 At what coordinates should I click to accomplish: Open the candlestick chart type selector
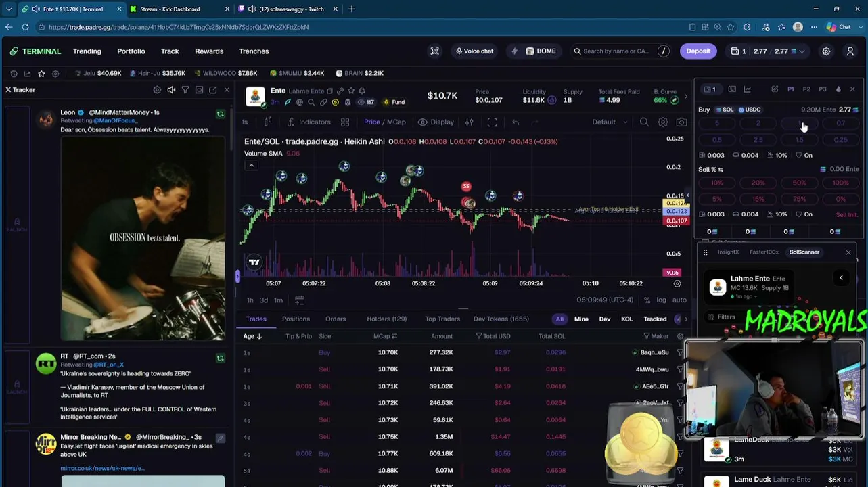pyautogui.click(x=268, y=122)
